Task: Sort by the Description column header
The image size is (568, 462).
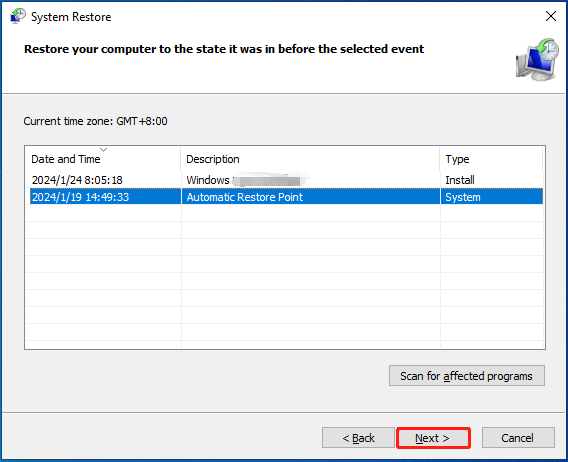Action: coord(310,159)
